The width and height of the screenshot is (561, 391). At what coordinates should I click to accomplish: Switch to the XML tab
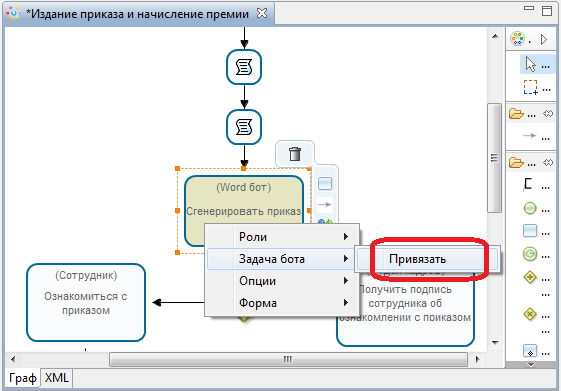point(57,378)
